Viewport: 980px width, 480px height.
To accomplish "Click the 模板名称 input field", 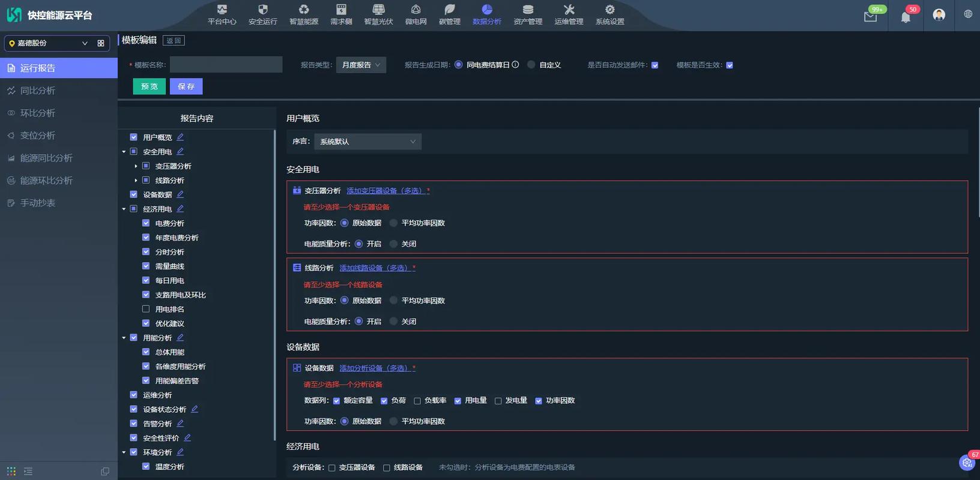I will click(x=226, y=65).
